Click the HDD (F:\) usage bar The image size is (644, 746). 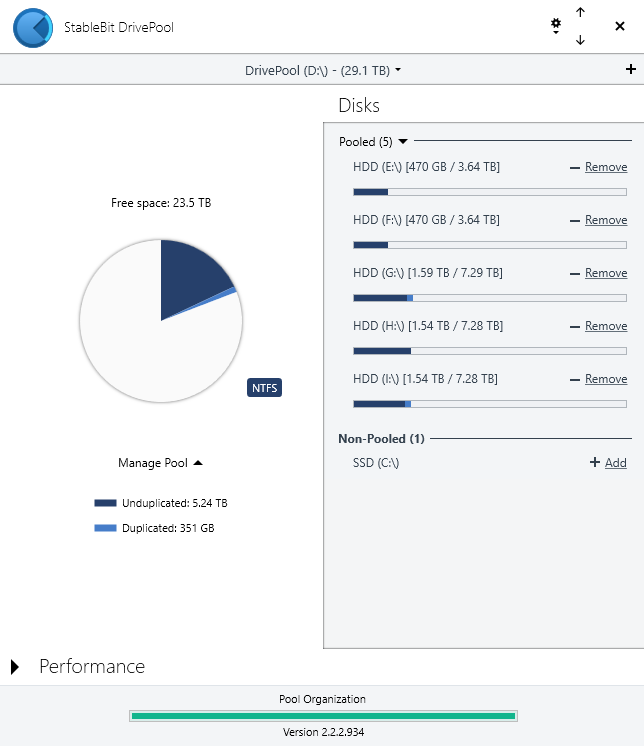(x=490, y=245)
